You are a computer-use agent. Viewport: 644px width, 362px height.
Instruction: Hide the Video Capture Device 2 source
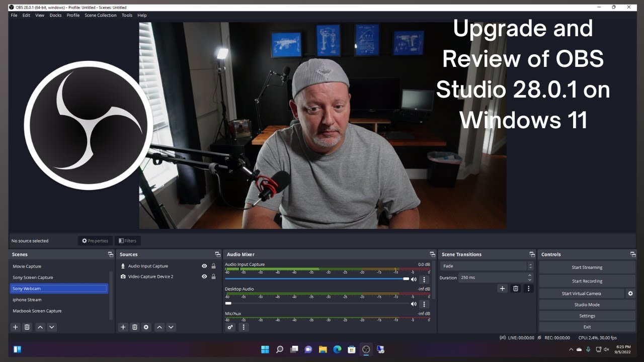[204, 277]
